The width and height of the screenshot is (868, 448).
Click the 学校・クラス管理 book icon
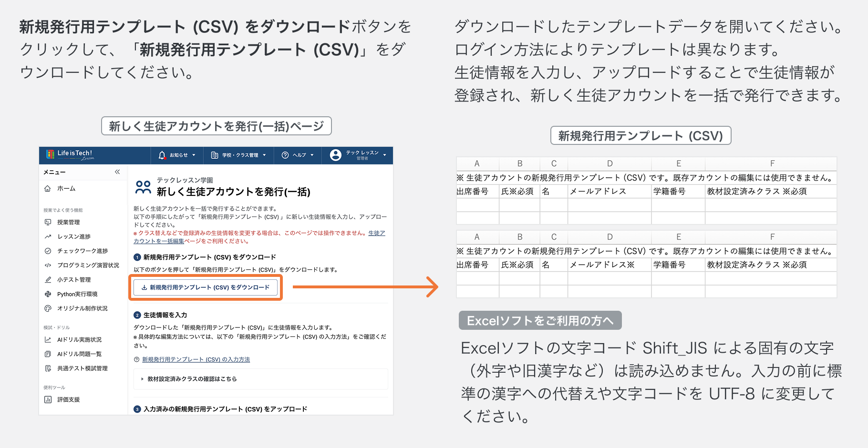[215, 155]
